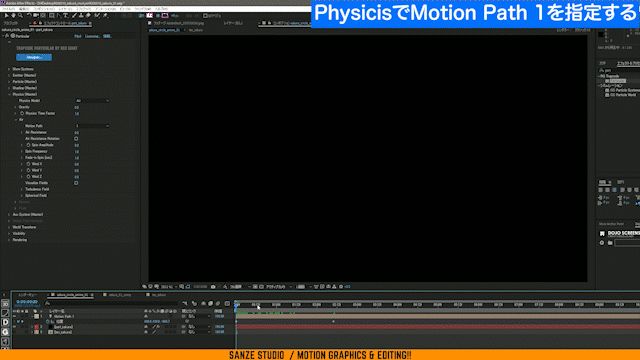Expand the Rendering group
This screenshot has height=360, width=640.
point(9,240)
